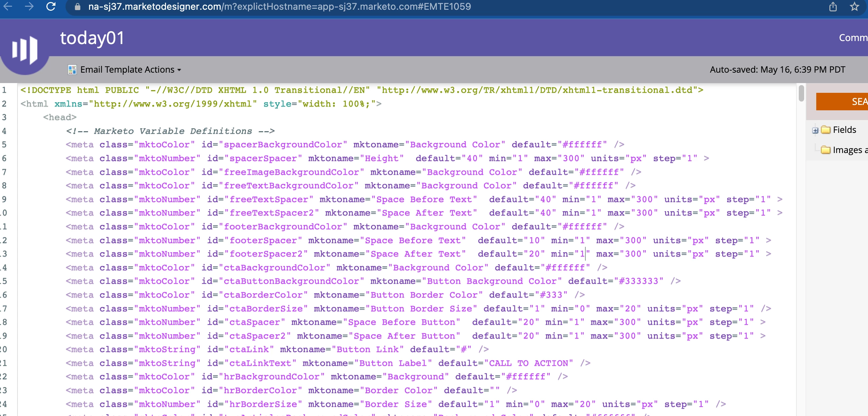
Task: Click the browser forward arrow
Action: [29, 6]
